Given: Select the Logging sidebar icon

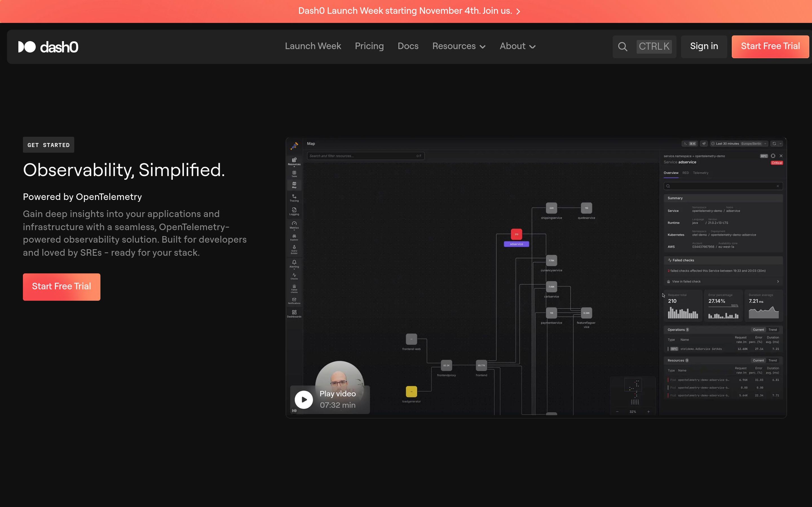Looking at the screenshot, I should [294, 211].
